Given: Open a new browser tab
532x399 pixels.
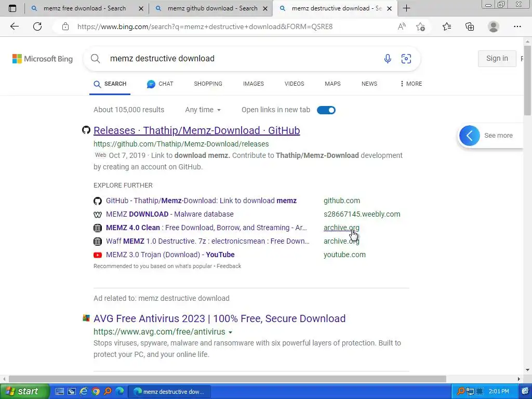Looking at the screenshot, I should (x=406, y=8).
